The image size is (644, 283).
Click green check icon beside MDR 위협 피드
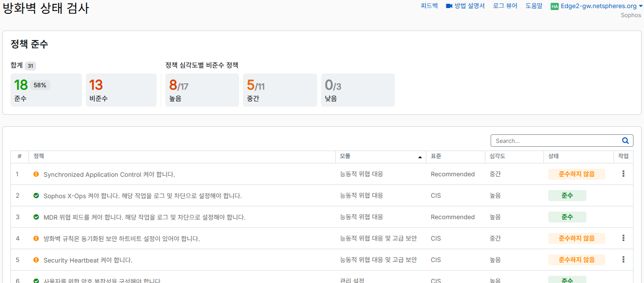click(36, 217)
